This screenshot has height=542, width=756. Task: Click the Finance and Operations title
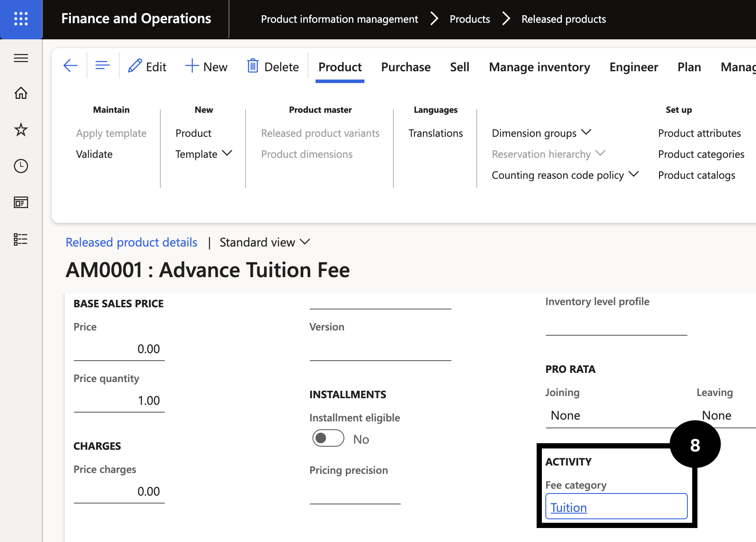[136, 19]
